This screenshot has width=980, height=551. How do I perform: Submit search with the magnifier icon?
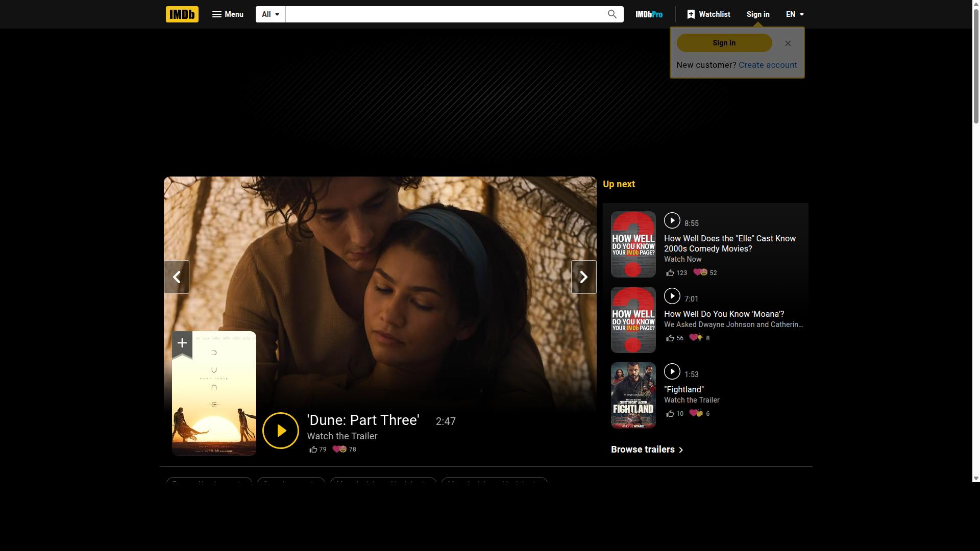click(612, 14)
